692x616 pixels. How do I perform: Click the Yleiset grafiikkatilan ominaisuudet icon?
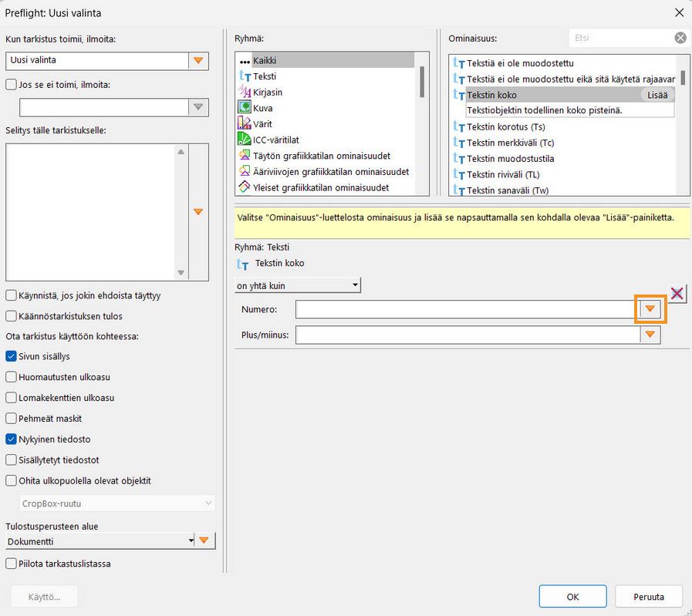coord(245,187)
